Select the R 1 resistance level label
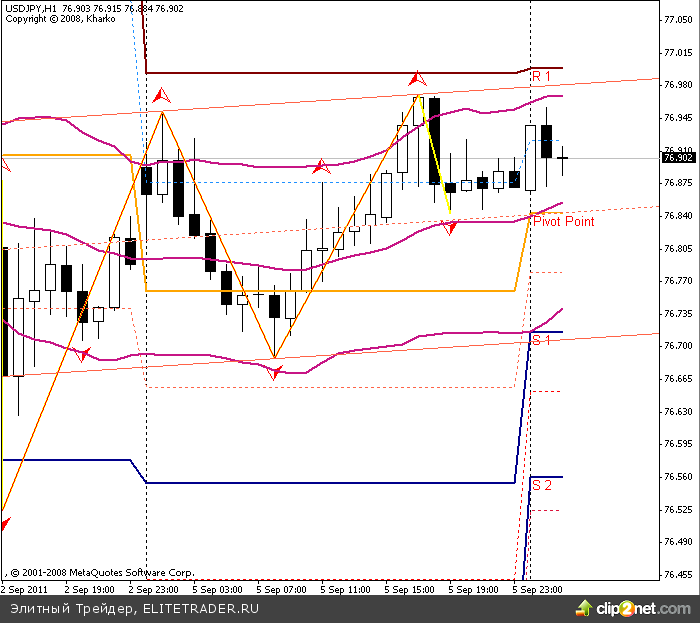The image size is (700, 623). pos(541,76)
